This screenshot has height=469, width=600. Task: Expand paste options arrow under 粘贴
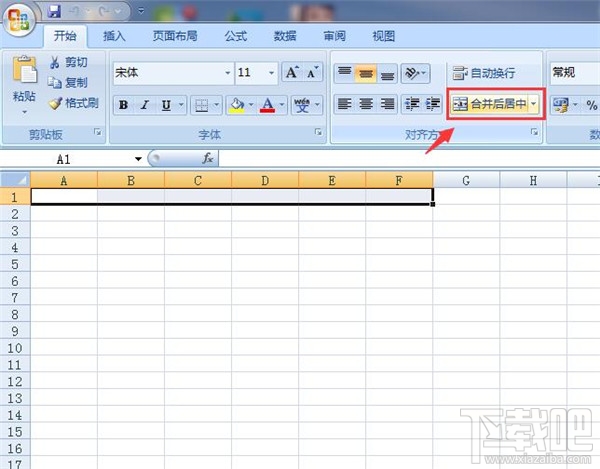tap(24, 112)
